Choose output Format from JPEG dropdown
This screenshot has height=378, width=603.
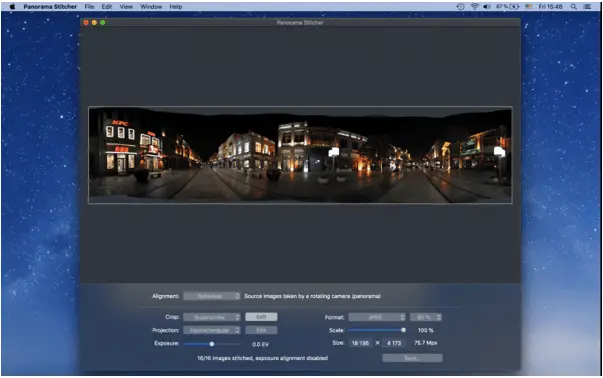click(x=377, y=317)
